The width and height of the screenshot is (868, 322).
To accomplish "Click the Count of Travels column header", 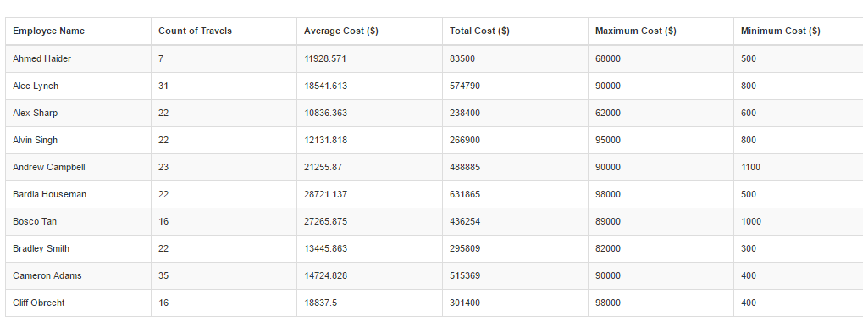I will pyautogui.click(x=224, y=31).
